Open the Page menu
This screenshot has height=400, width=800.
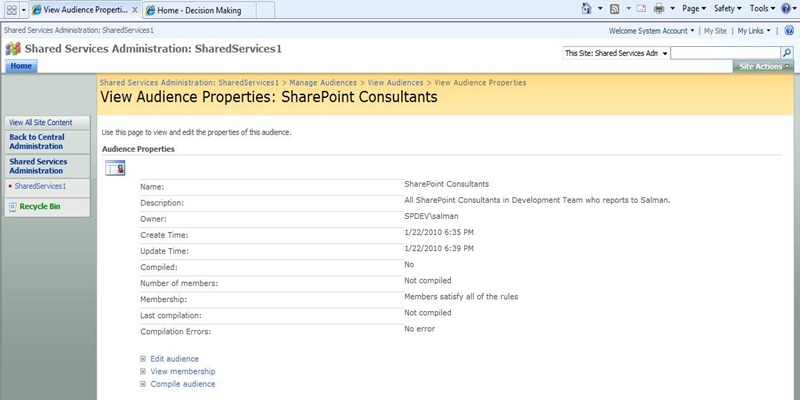coord(694,8)
